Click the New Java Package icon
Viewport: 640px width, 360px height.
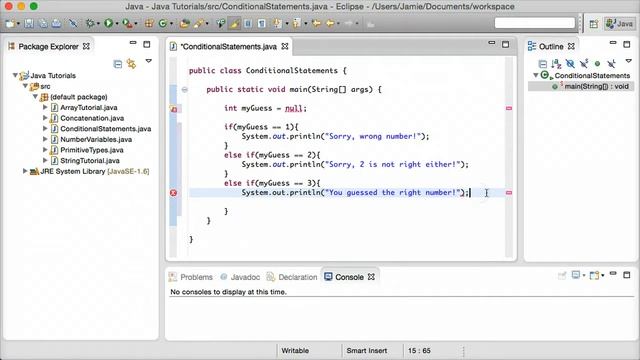(x=149, y=24)
